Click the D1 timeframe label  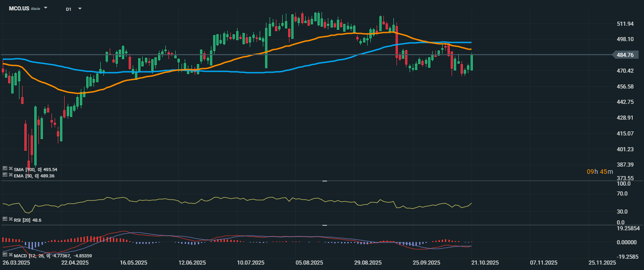coord(68,9)
